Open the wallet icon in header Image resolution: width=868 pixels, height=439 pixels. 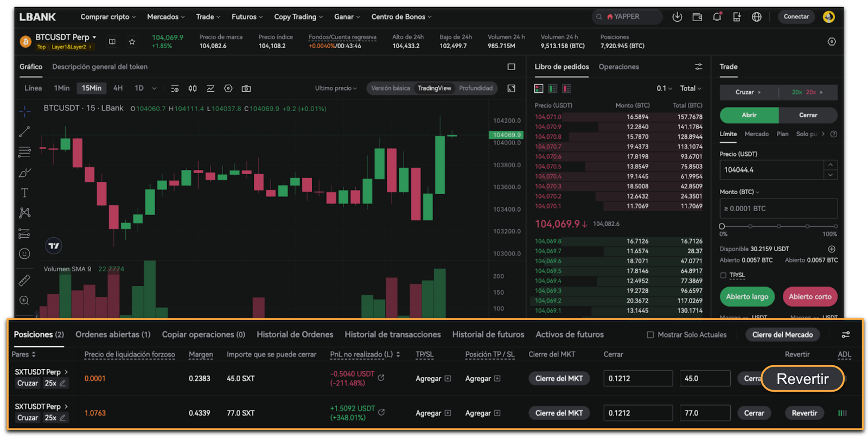[x=697, y=17]
